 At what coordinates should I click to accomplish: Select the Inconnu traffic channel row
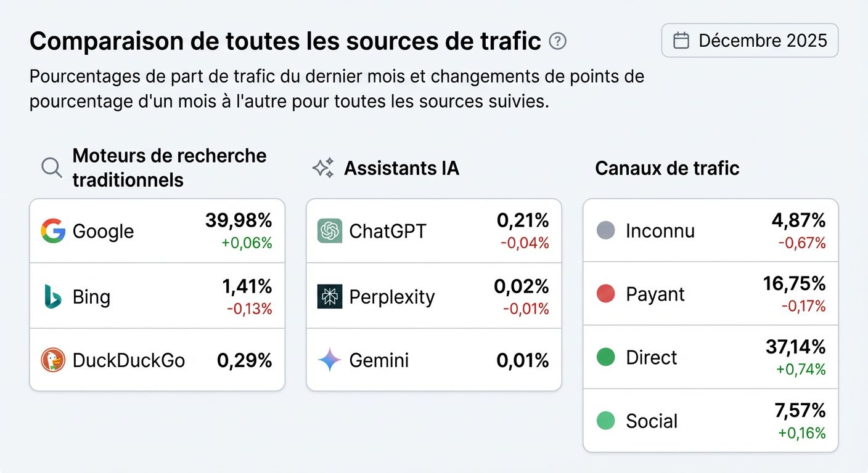pos(710,230)
